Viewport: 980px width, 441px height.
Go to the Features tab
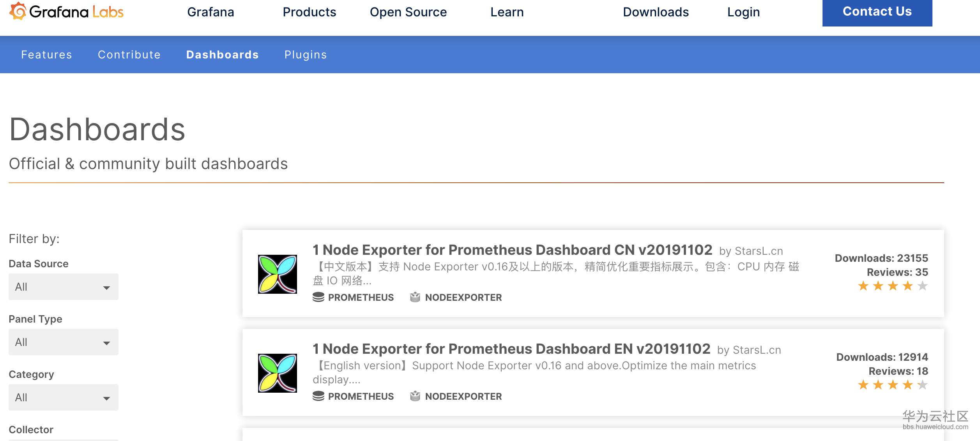click(46, 55)
